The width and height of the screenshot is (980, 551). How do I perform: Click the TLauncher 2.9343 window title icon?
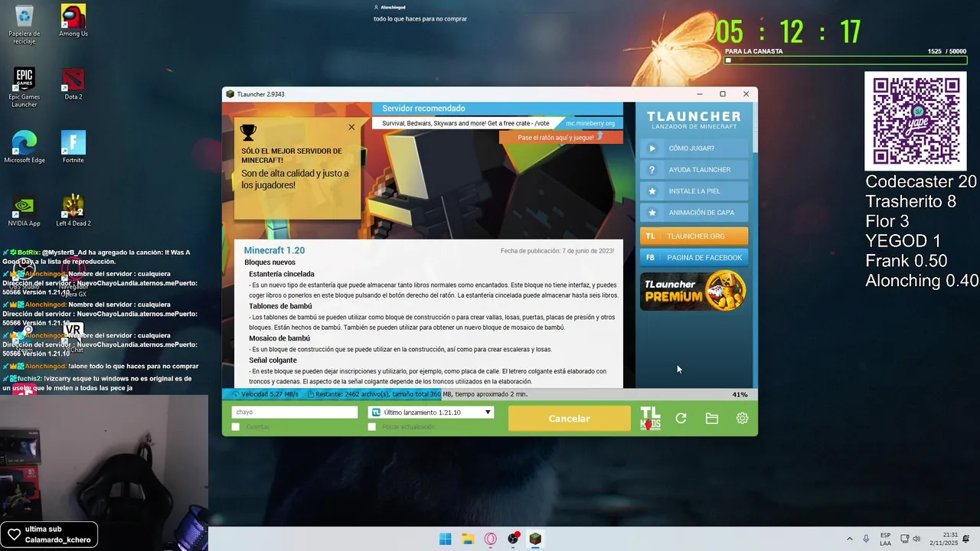(x=230, y=94)
